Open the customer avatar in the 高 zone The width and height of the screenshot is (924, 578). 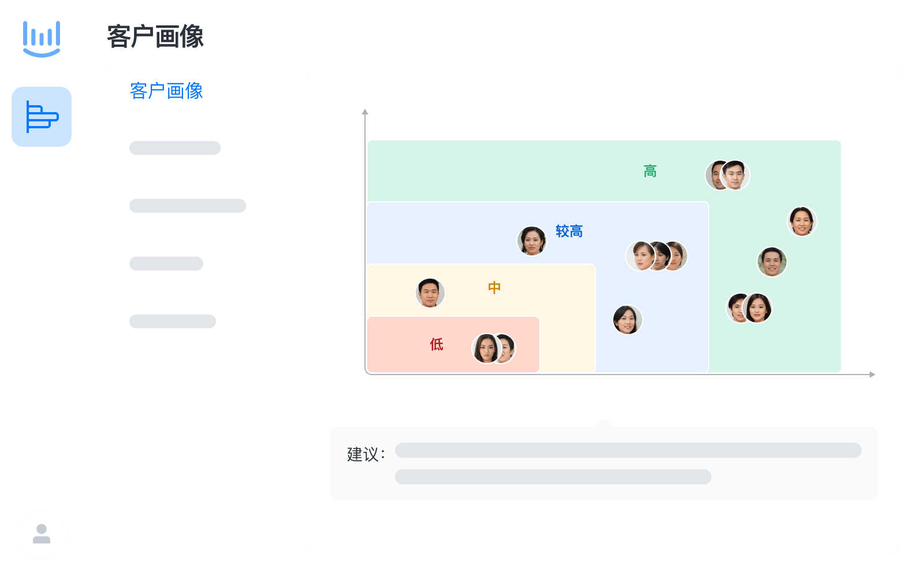728,175
